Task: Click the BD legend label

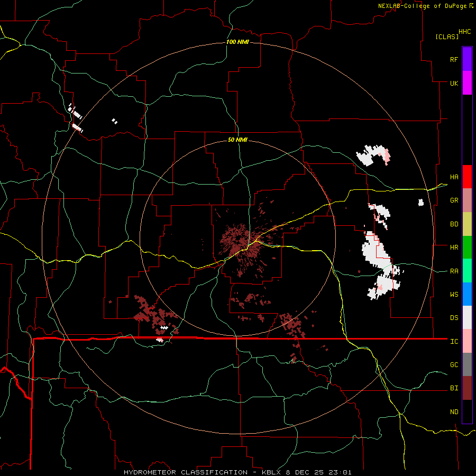Action: pyautogui.click(x=454, y=224)
